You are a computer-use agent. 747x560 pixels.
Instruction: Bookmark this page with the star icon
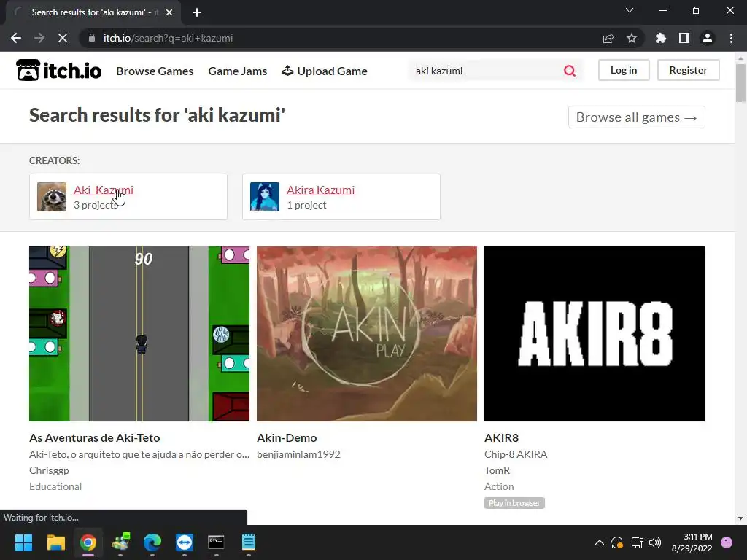(x=632, y=38)
